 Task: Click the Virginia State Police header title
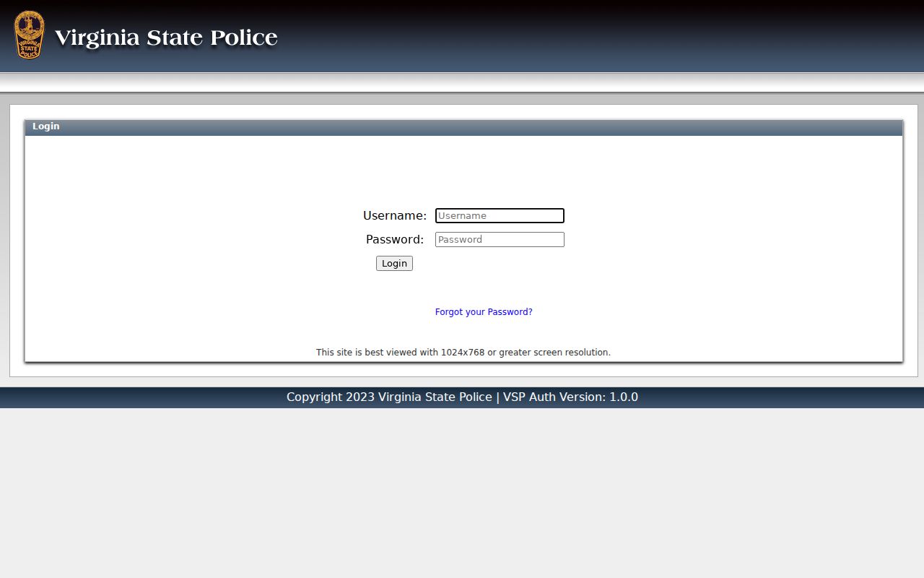point(166,37)
